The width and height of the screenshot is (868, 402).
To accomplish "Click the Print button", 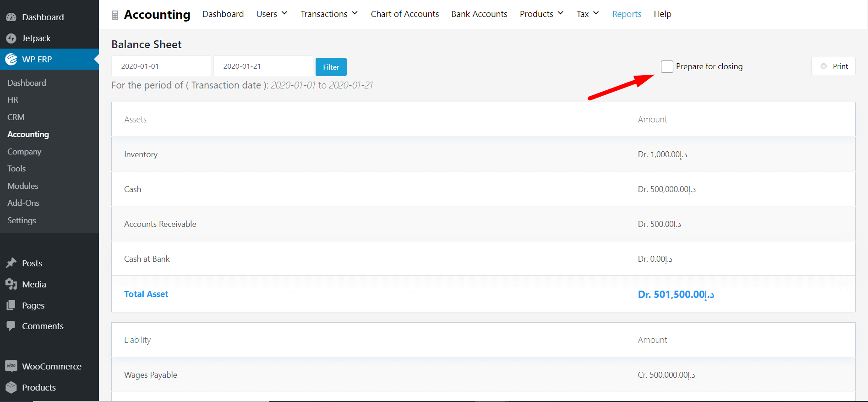I will pos(833,66).
